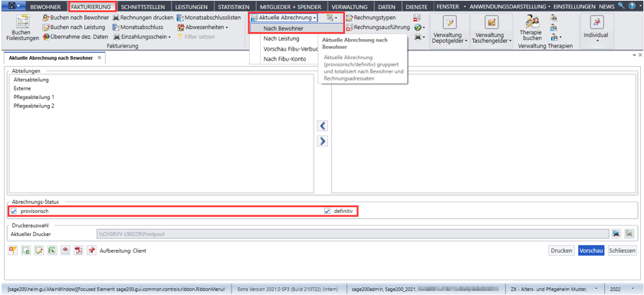Screen dimensions: 644x295
Task: Select Nach Leistung menu entry
Action: tap(282, 38)
